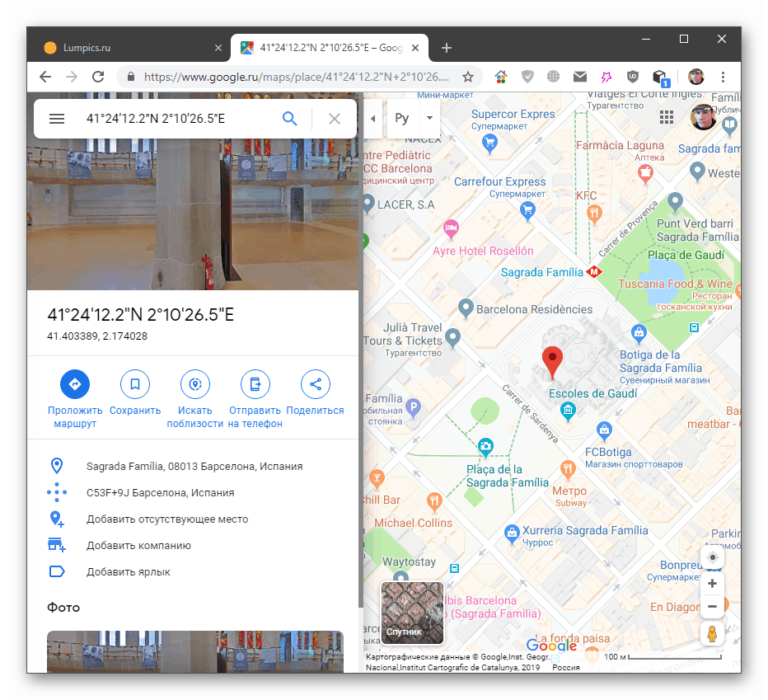Collapse the side panel with the left chevron
The image size is (768, 700).
372,118
